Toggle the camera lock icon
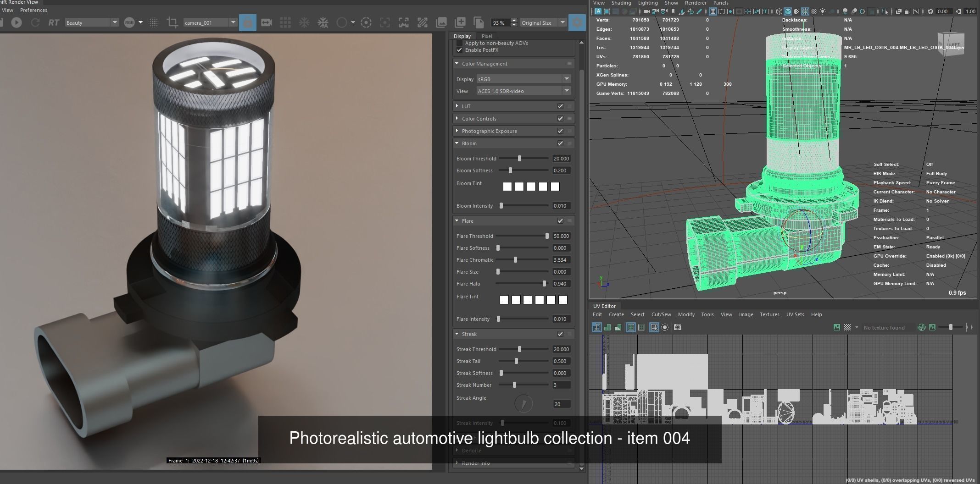Screen dimensions: 980x484 click(248, 22)
